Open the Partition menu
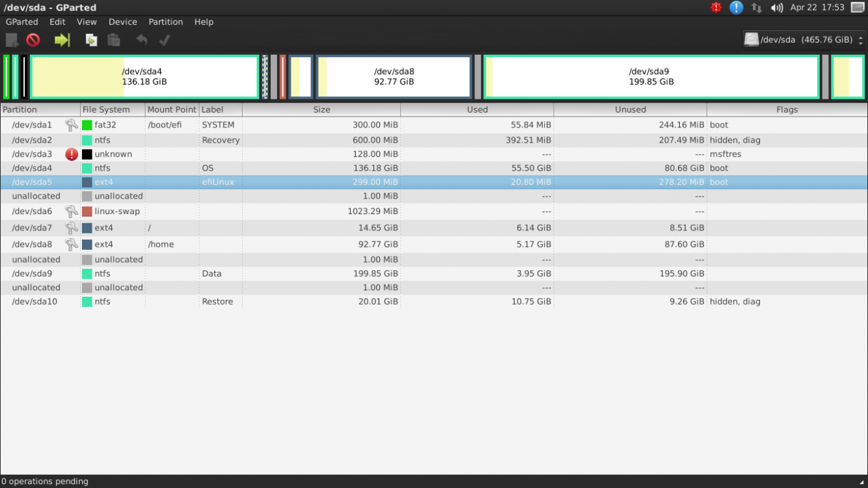This screenshot has height=488, width=868. click(166, 21)
